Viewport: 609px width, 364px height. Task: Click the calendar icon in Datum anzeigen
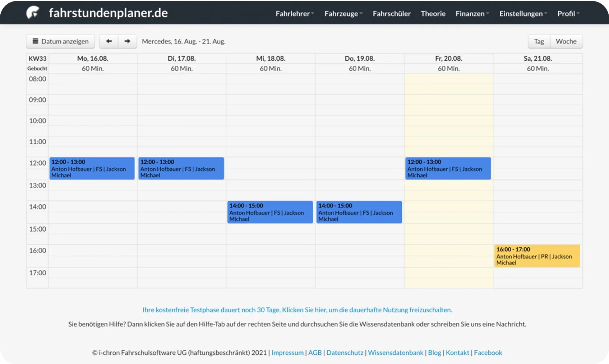(x=35, y=41)
